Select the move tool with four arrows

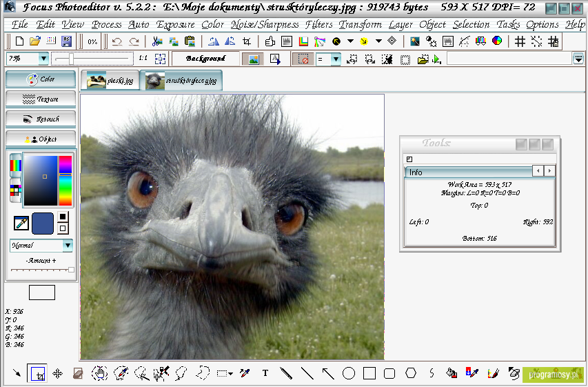coord(57,373)
